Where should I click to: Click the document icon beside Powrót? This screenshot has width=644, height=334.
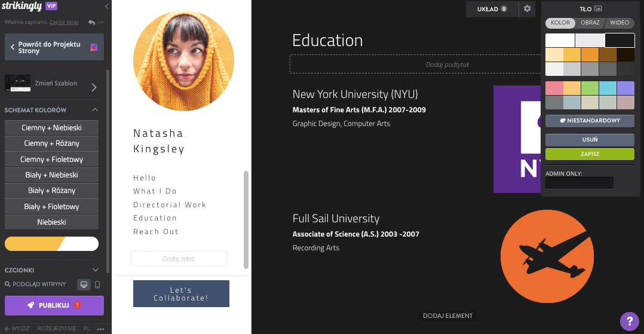pyautogui.click(x=94, y=47)
